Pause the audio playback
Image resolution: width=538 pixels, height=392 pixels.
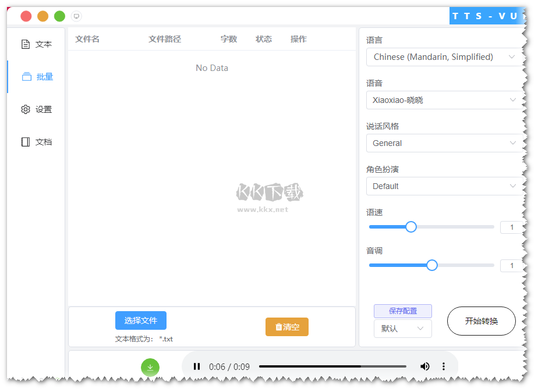pyautogui.click(x=197, y=366)
